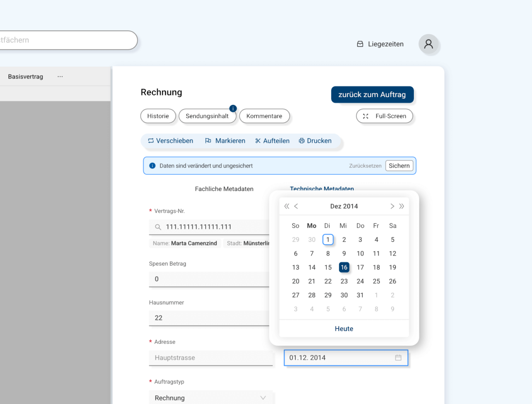Viewport: 532px width, 404px height.
Task: Go to next year in calendar
Action: pos(401,206)
